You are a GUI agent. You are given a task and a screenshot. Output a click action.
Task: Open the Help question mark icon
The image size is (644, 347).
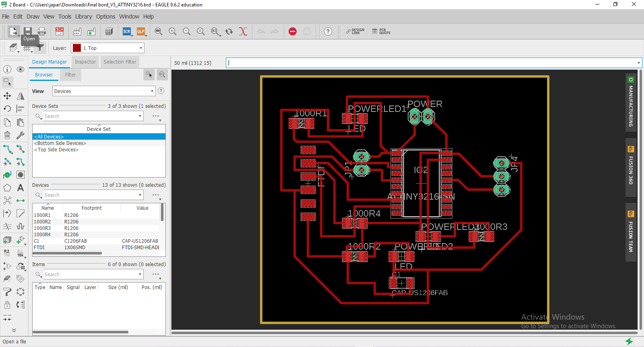point(328,31)
